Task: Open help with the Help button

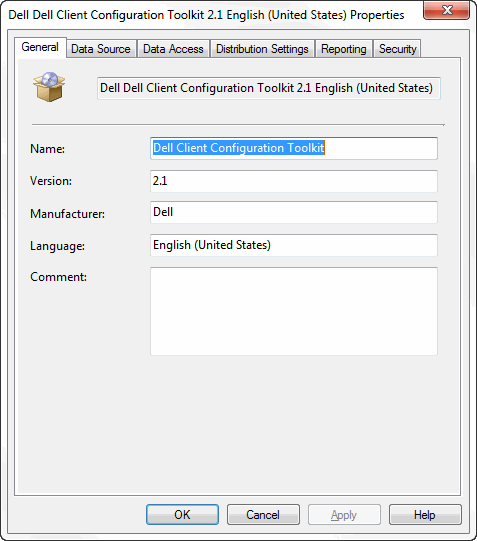Action: point(425,514)
